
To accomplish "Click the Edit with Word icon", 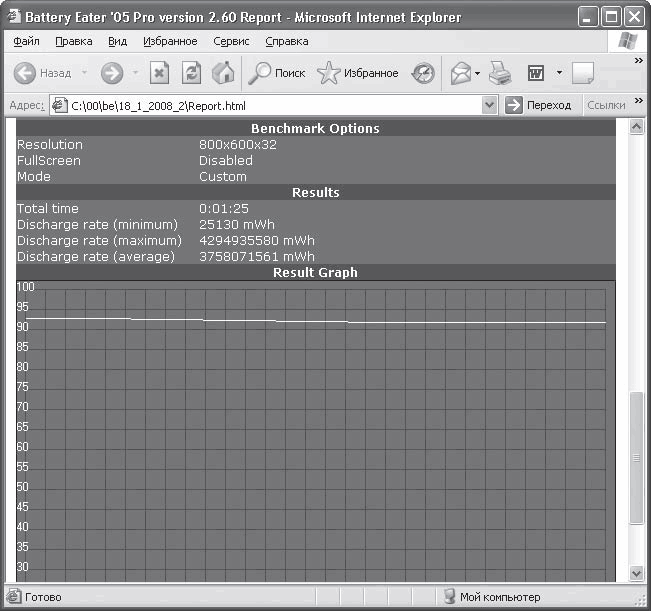I will (x=536, y=73).
